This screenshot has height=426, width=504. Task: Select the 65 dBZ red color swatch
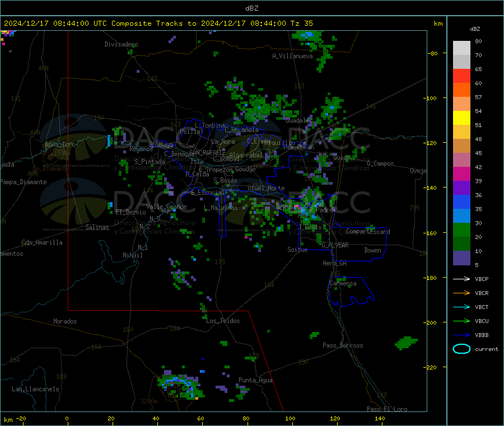click(461, 76)
